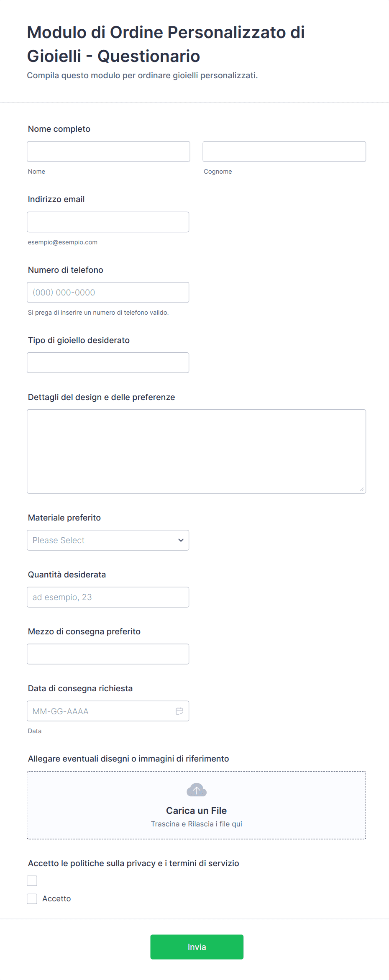Click the design details text area
The width and height of the screenshot is (389, 980).
click(x=196, y=451)
